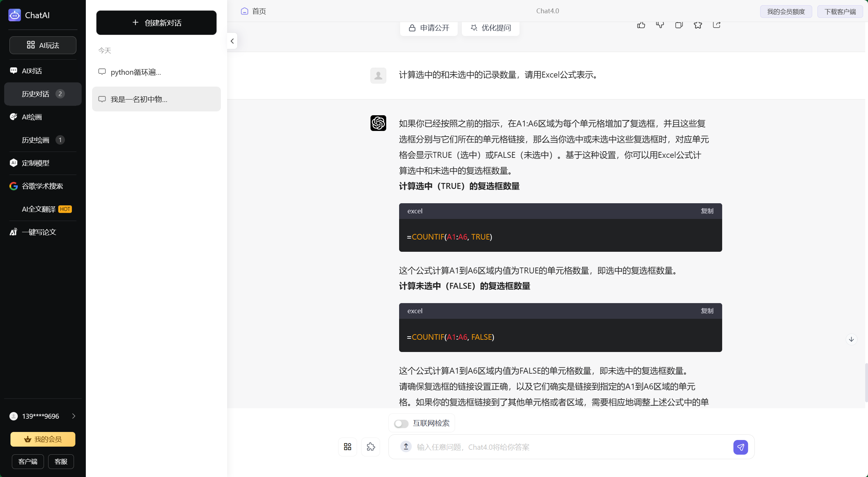Jump to bottom with the down arrow

pos(851,339)
